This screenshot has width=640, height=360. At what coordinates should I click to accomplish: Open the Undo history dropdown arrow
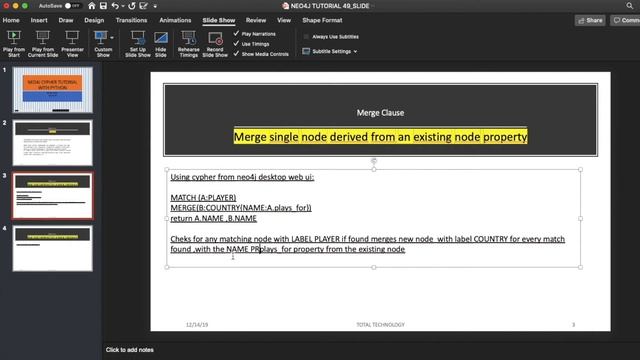(x=123, y=6)
